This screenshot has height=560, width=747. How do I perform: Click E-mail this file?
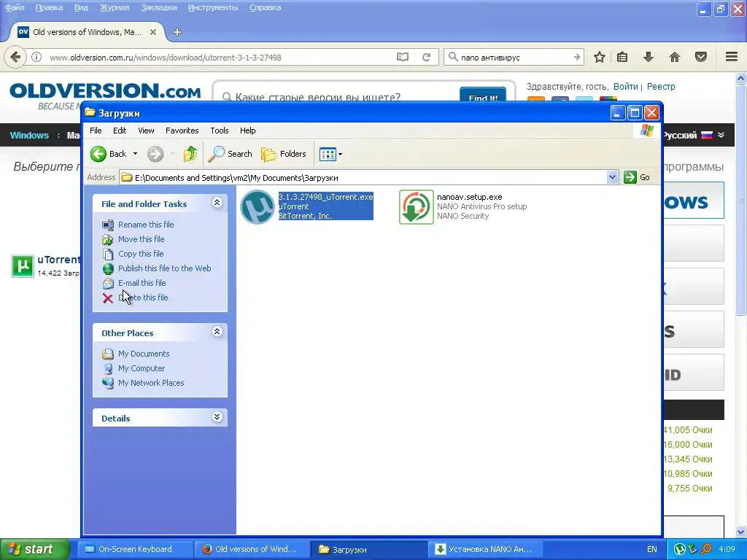(142, 283)
